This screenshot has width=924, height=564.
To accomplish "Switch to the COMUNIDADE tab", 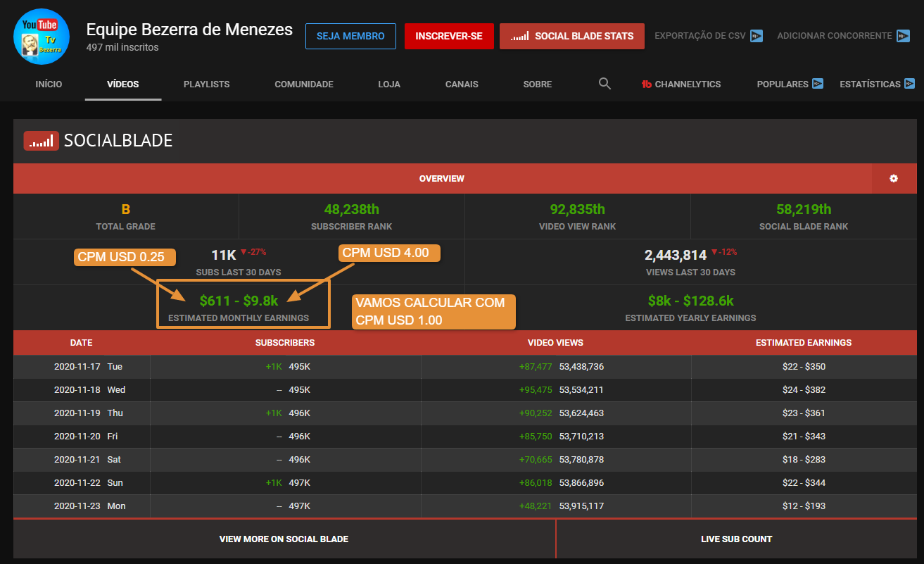I will [304, 84].
